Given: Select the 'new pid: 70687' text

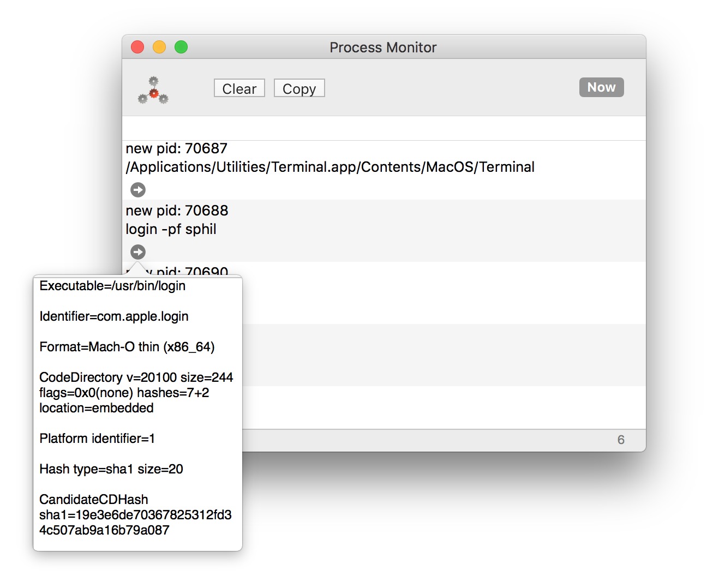Looking at the screenshot, I should pos(176,148).
